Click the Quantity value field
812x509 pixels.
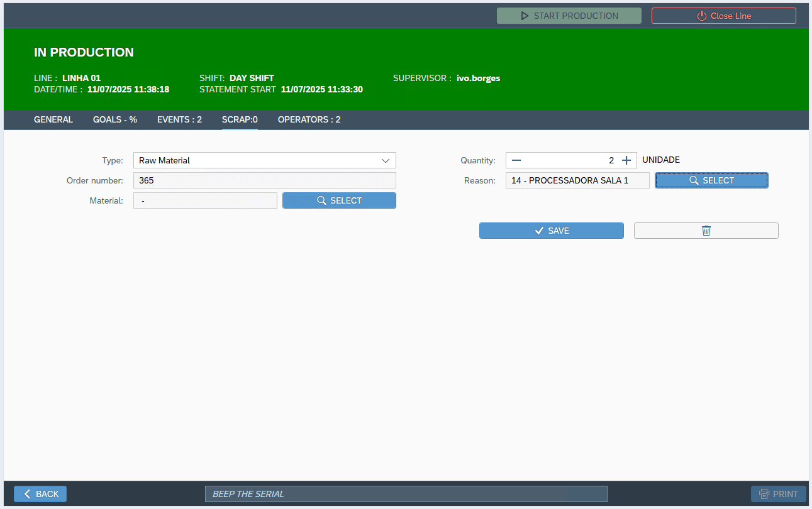pos(571,160)
